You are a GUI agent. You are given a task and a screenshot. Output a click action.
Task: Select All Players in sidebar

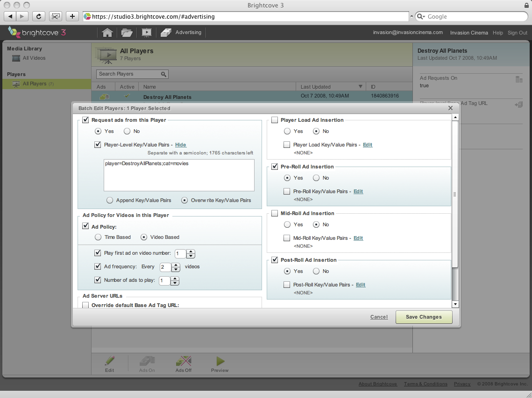[47, 84]
